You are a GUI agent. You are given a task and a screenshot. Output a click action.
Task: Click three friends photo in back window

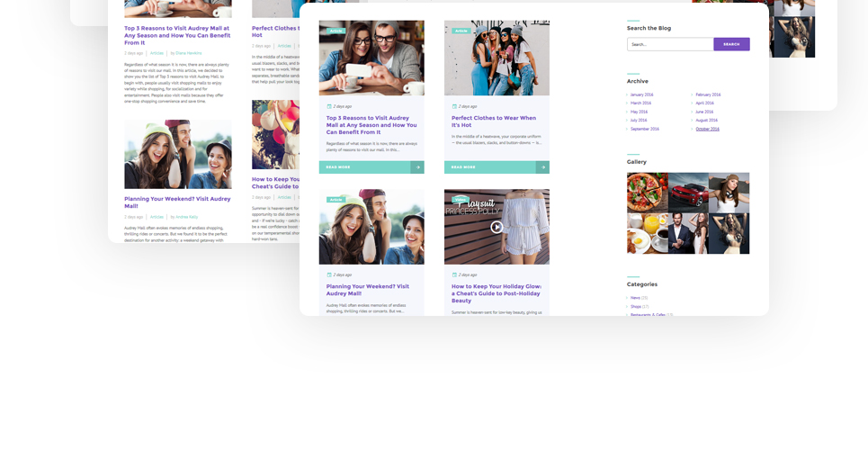click(x=178, y=154)
